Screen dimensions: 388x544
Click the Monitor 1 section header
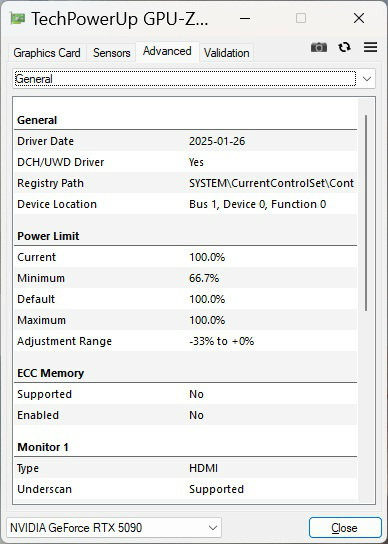43,447
